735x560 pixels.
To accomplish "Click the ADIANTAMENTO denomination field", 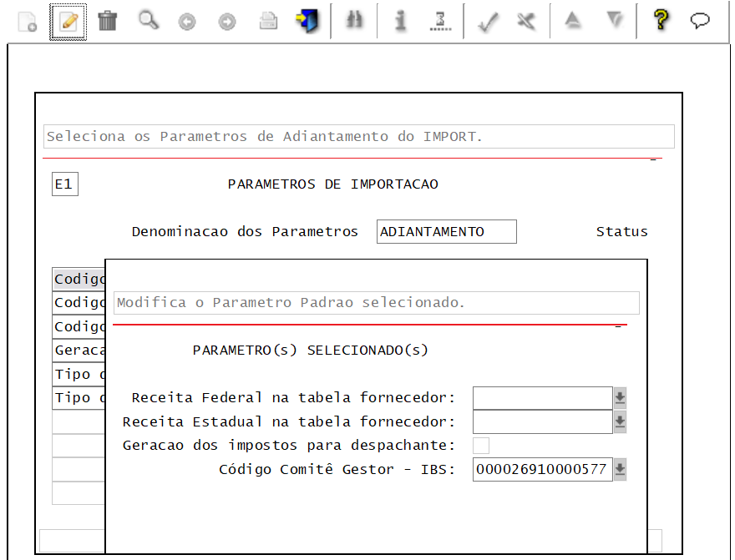I will [x=446, y=231].
